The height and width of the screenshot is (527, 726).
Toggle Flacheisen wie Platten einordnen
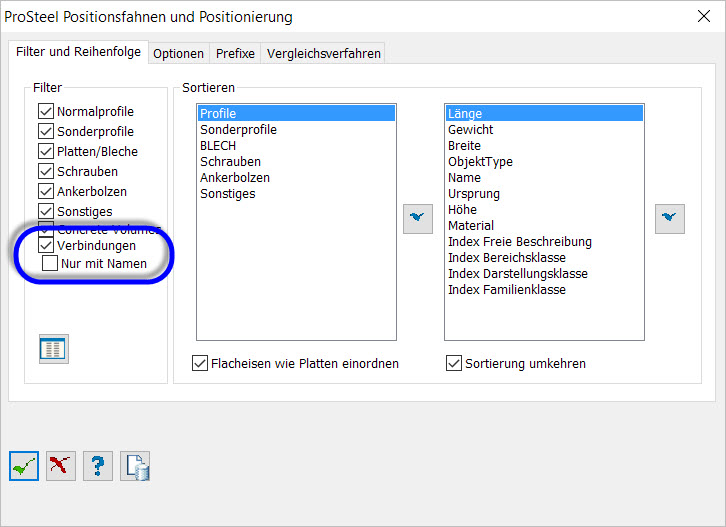click(x=200, y=363)
